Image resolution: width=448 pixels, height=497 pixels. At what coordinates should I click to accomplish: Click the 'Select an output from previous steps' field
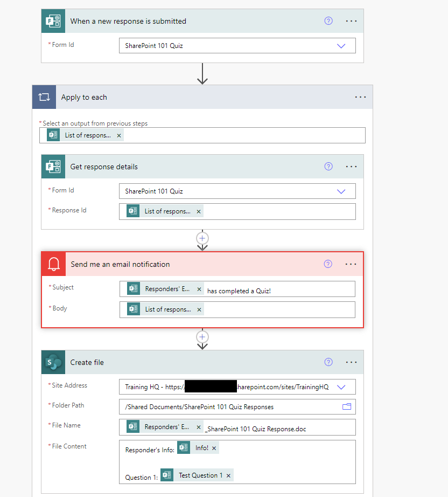(x=202, y=135)
